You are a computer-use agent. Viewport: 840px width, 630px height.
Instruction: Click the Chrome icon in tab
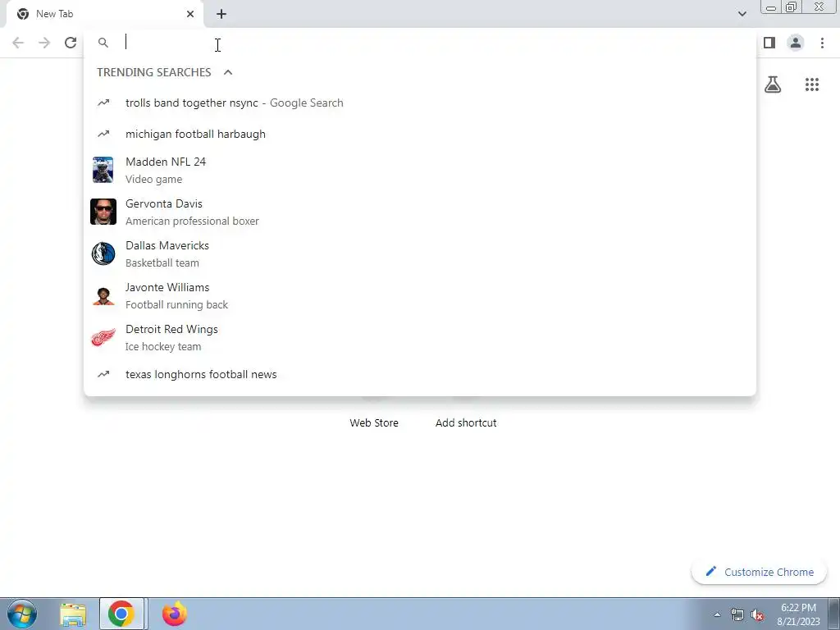22,14
